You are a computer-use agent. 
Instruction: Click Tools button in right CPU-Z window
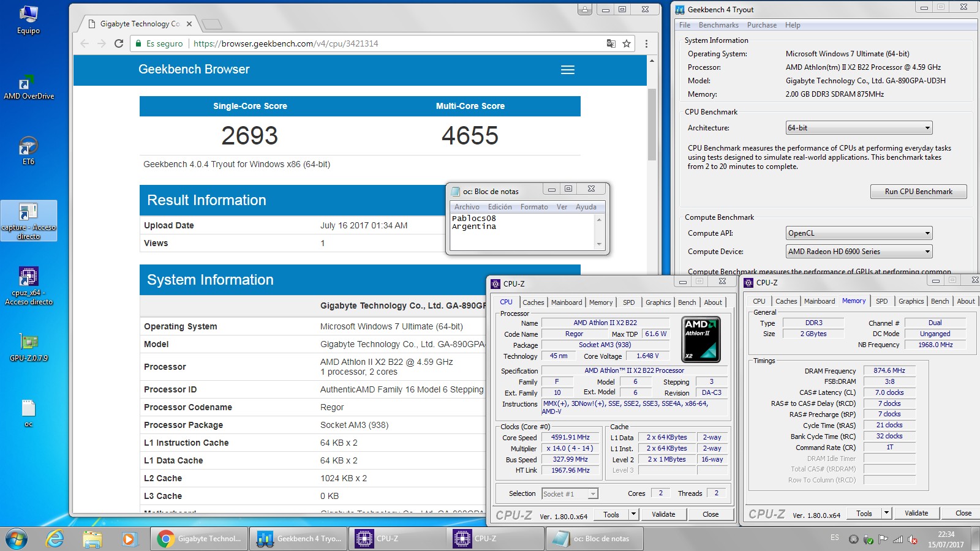click(x=864, y=513)
